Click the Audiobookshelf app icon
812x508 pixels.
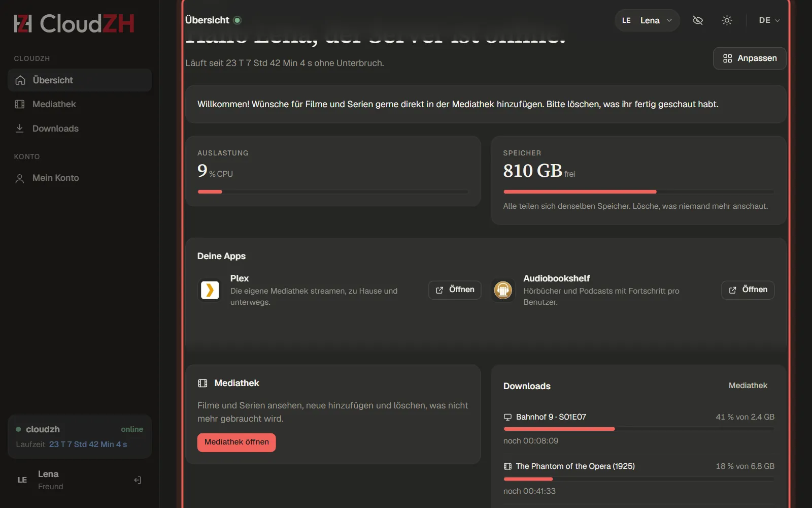[503, 290]
